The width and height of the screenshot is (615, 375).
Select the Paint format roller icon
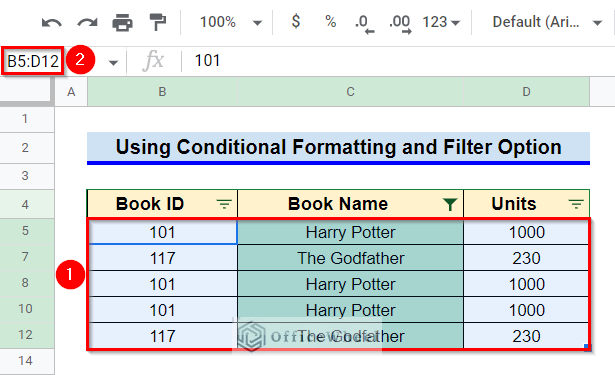pyautogui.click(x=158, y=22)
